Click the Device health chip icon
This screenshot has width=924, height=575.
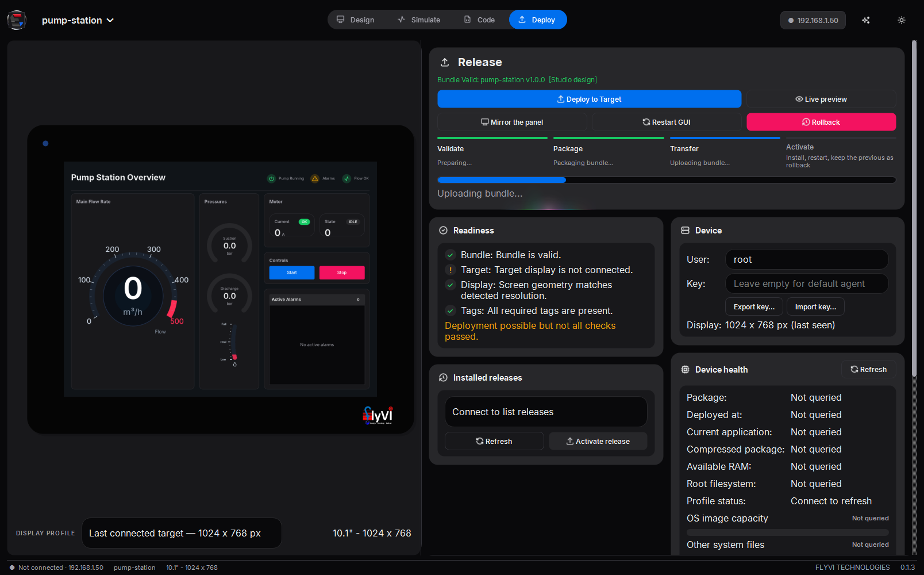(685, 370)
